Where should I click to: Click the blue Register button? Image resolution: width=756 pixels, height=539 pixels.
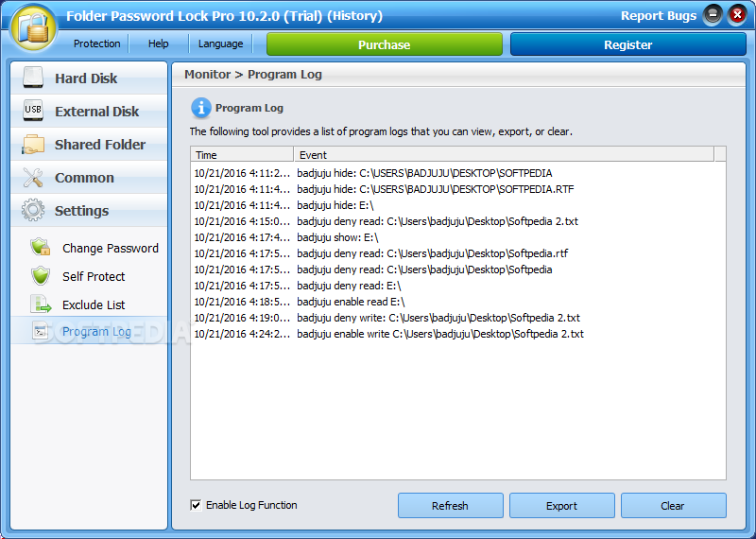pyautogui.click(x=627, y=44)
